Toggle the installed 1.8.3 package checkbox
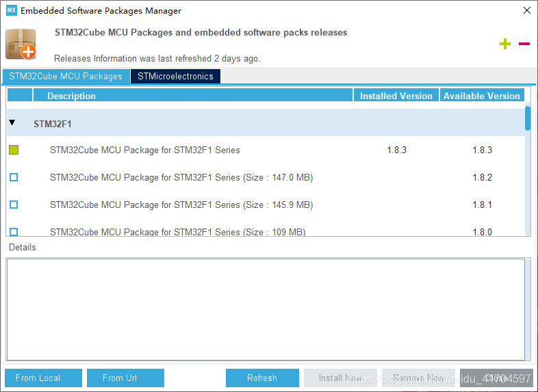Screen dimensions: 538x392 14,150
